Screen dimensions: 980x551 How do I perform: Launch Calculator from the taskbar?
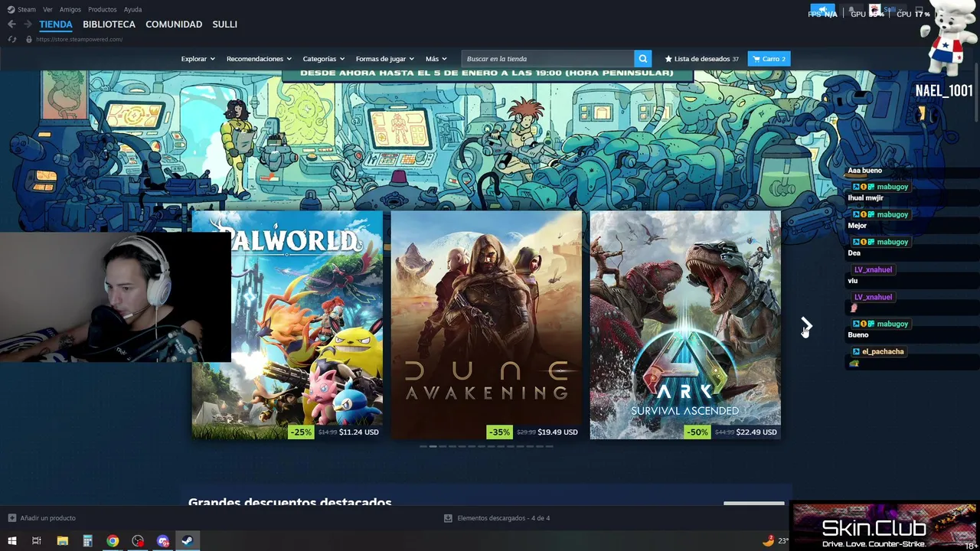[x=87, y=541]
